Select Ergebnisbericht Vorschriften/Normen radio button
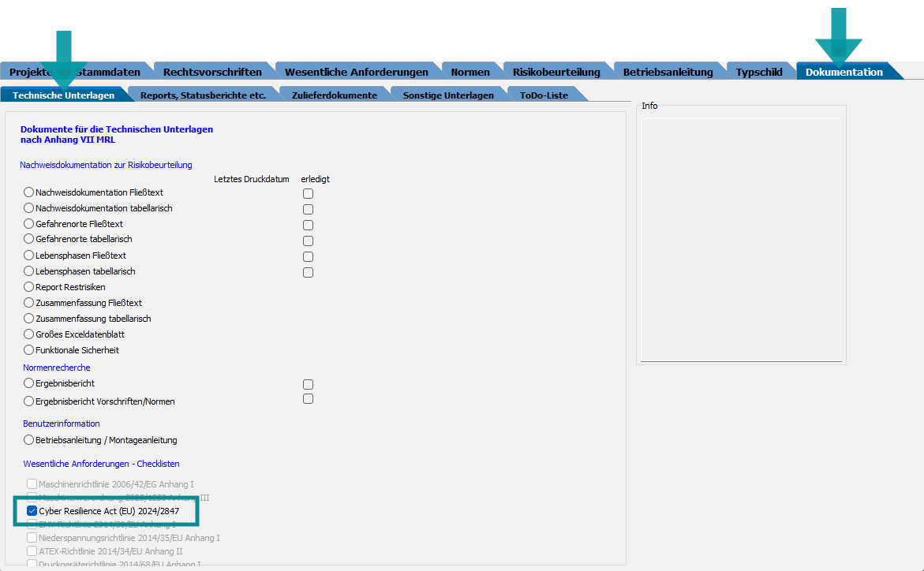Screen dimensions: 924x571 point(29,401)
